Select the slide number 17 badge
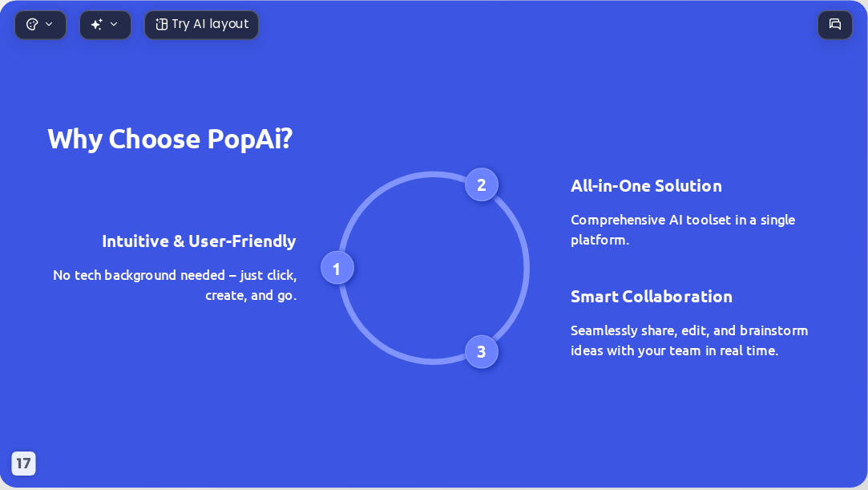The height and width of the screenshot is (490, 868). [x=23, y=464]
